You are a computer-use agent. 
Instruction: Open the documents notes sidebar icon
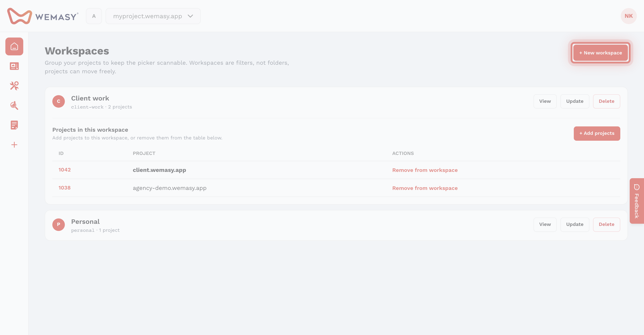pyautogui.click(x=14, y=125)
